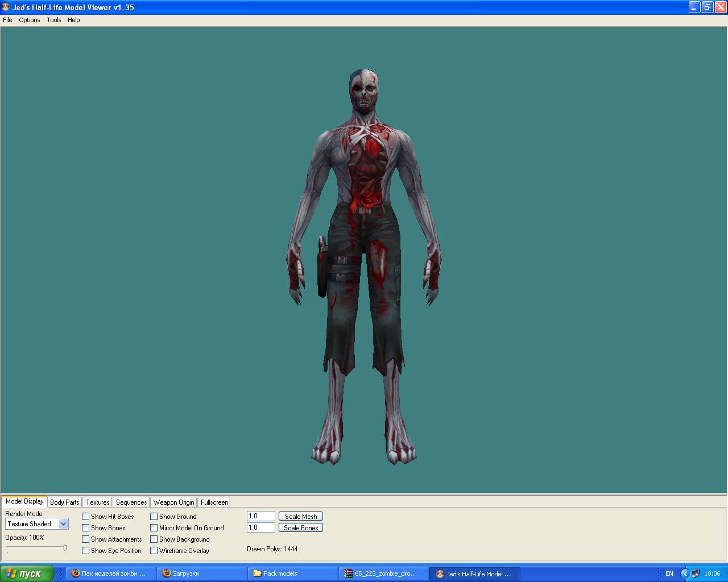This screenshot has width=728, height=582.
Task: Click the 'Render Mode' label
Action: 24,514
